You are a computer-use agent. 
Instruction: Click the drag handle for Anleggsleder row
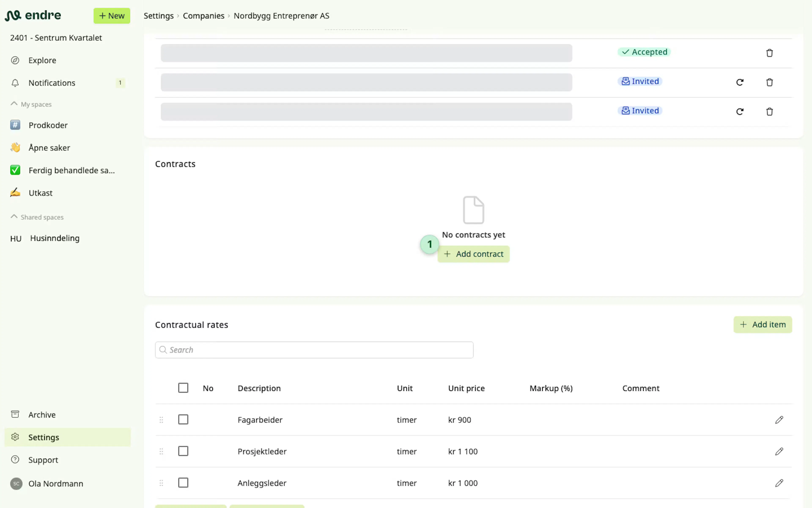161,483
